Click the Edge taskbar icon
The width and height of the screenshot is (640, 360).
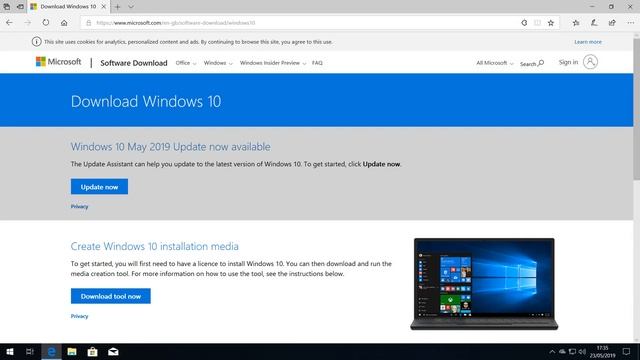[x=51, y=351]
